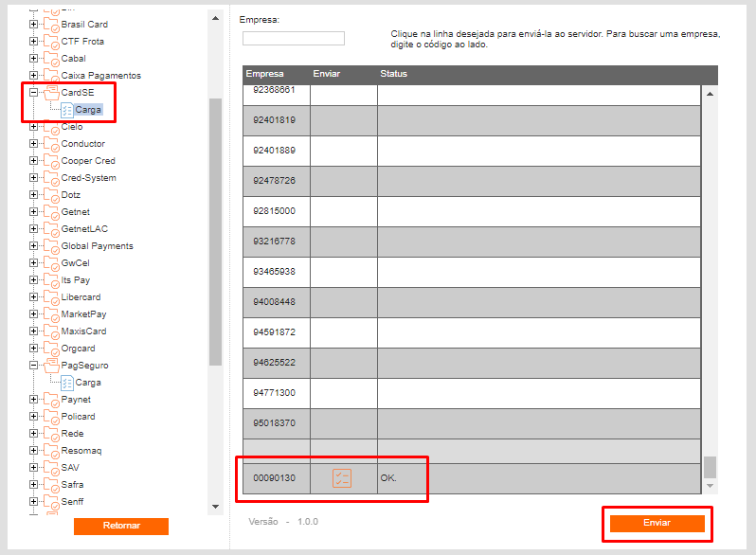Select the Policard tree item label

point(78,417)
